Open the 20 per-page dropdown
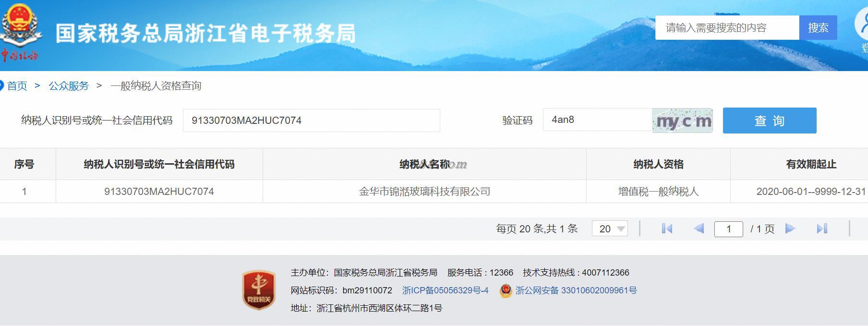 (610, 229)
